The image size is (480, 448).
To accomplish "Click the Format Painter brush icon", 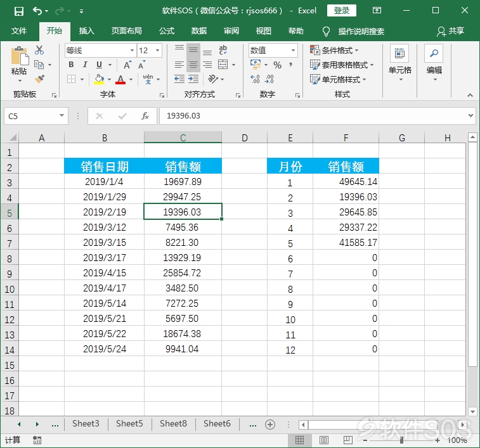I will (x=39, y=79).
